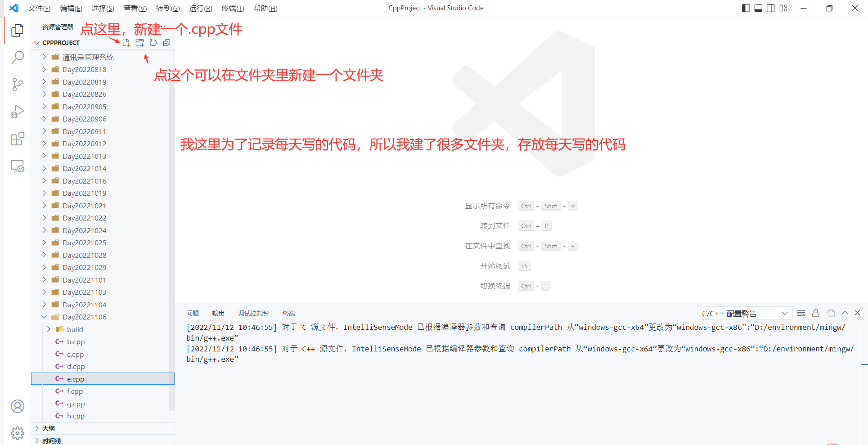The height and width of the screenshot is (445, 868).
Task: Open the Accounts menu icon
Action: pyautogui.click(x=17, y=406)
